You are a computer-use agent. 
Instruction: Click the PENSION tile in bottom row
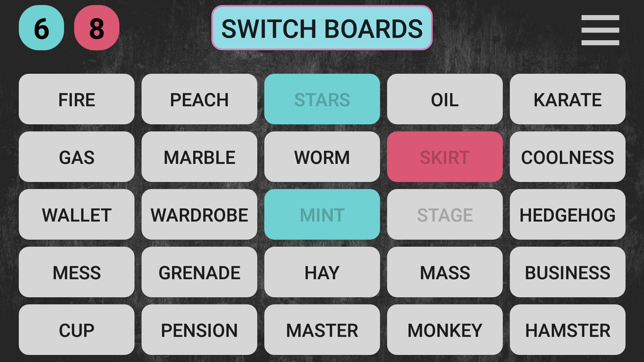(199, 329)
